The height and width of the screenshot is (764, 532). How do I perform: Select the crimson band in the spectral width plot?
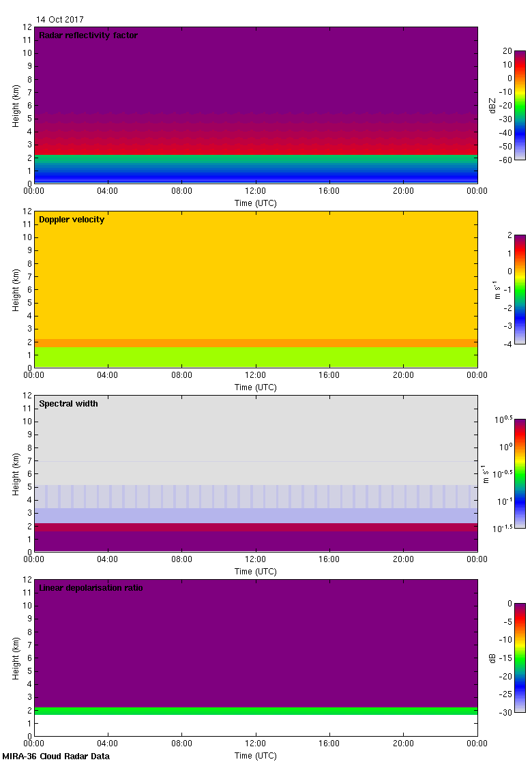click(256, 527)
